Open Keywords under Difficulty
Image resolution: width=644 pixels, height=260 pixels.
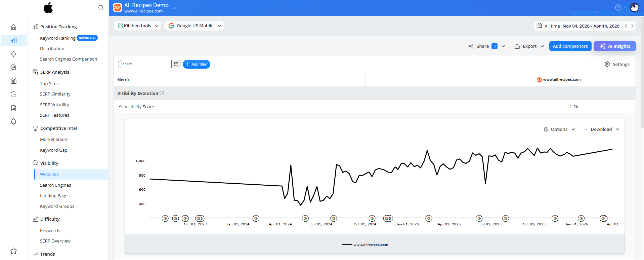click(50, 230)
